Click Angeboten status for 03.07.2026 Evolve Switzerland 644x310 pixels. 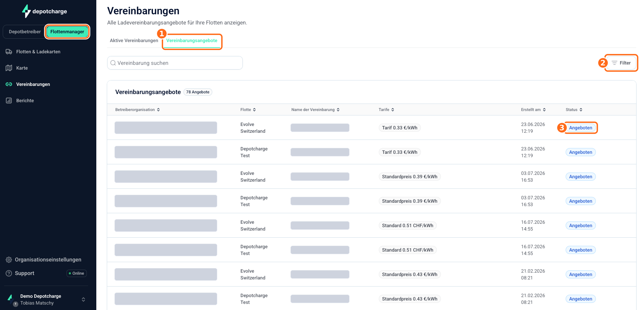pos(581,177)
